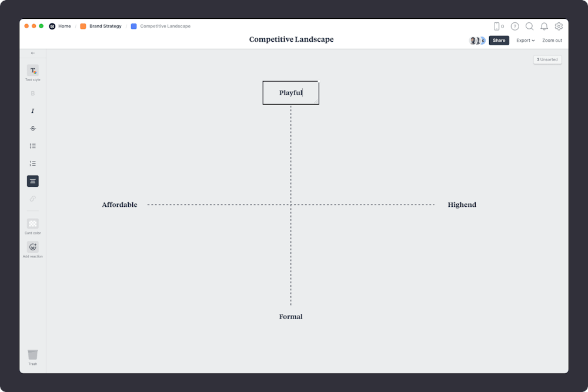Toggle Strikethrough formatting
The height and width of the screenshot is (392, 588).
coord(32,128)
